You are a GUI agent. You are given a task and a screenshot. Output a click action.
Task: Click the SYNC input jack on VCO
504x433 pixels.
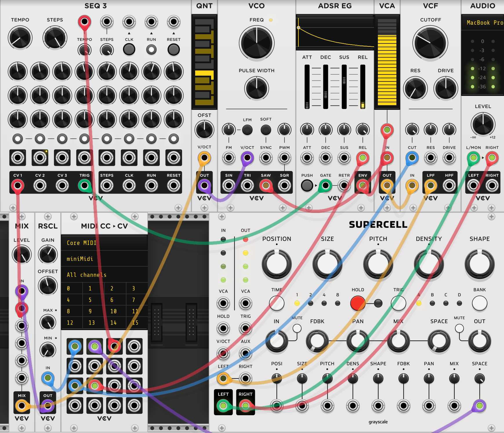[x=266, y=158]
